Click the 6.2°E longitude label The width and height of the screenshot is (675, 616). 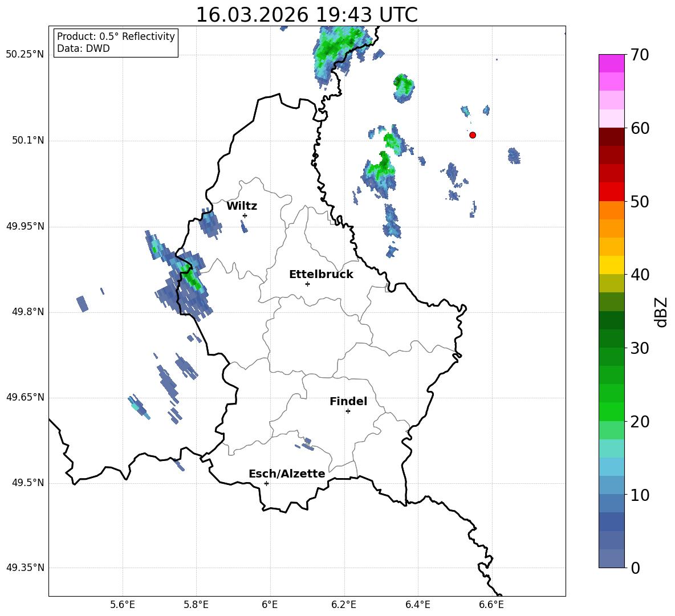[x=344, y=605]
